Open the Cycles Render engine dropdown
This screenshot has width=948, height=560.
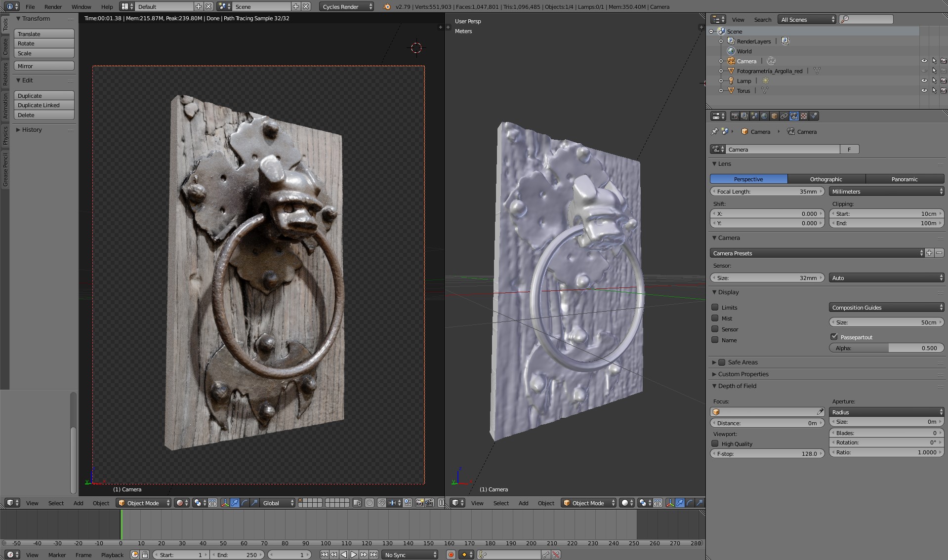pyautogui.click(x=346, y=6)
